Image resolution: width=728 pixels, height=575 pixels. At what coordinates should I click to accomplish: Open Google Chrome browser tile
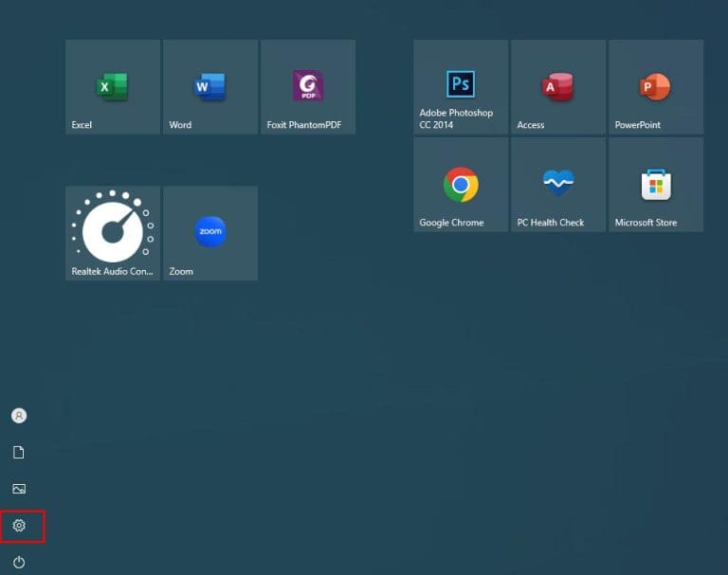click(x=461, y=184)
